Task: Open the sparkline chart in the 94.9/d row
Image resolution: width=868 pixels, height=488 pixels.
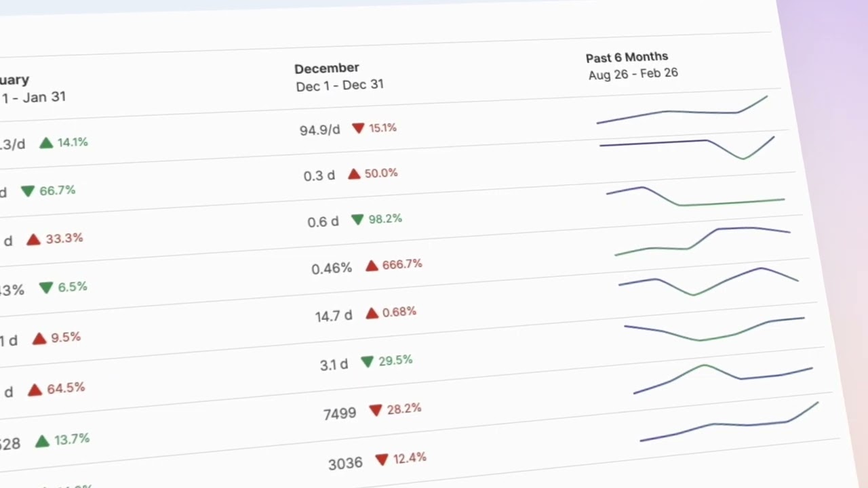Action: (x=682, y=110)
